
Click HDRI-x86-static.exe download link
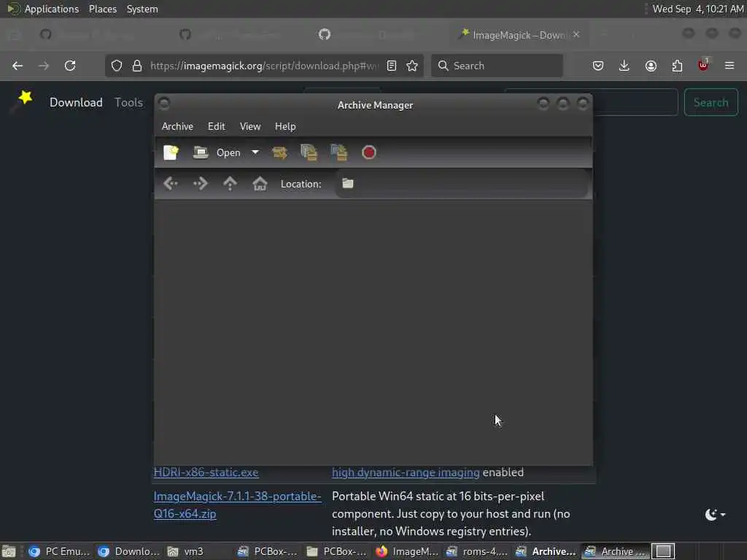(206, 472)
